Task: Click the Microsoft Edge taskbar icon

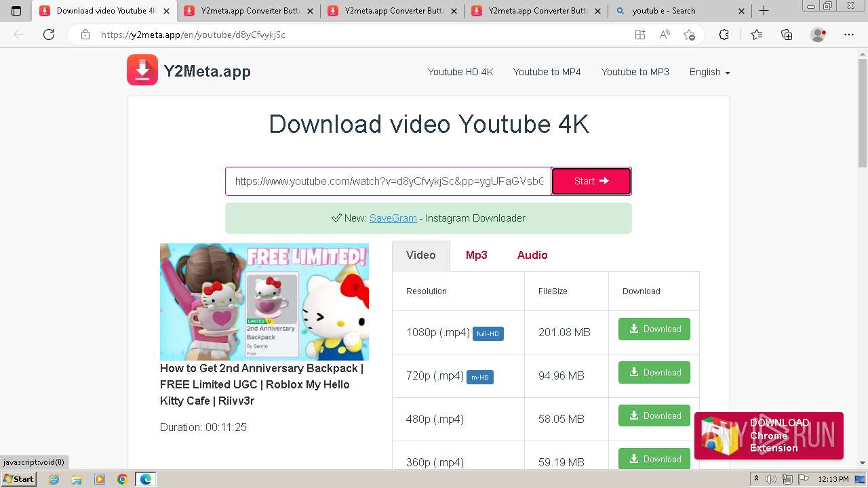Action: point(146,479)
